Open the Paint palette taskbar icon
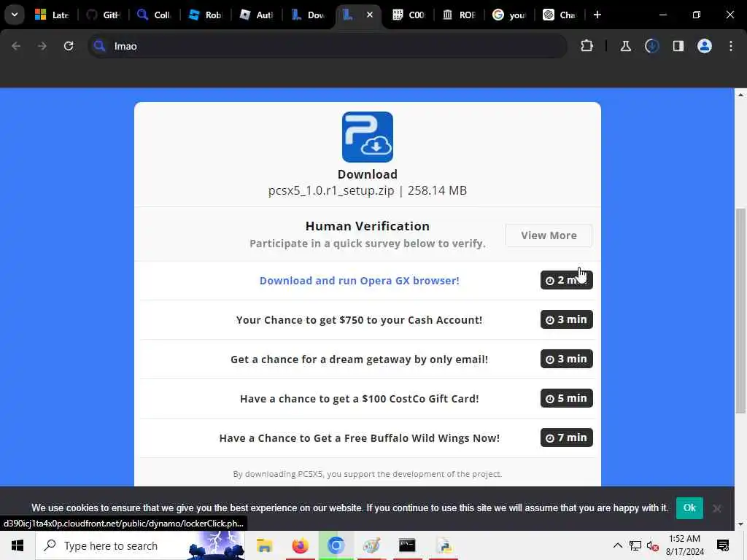 (371, 545)
